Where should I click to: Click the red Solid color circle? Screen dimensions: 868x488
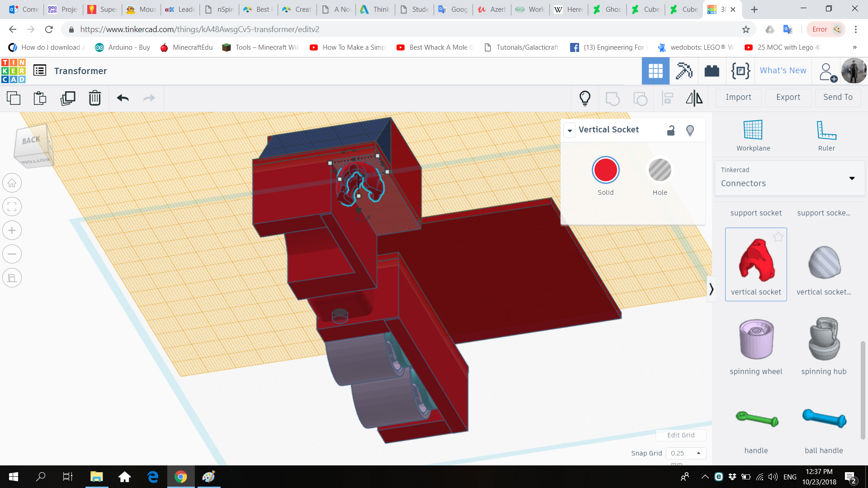[605, 170]
